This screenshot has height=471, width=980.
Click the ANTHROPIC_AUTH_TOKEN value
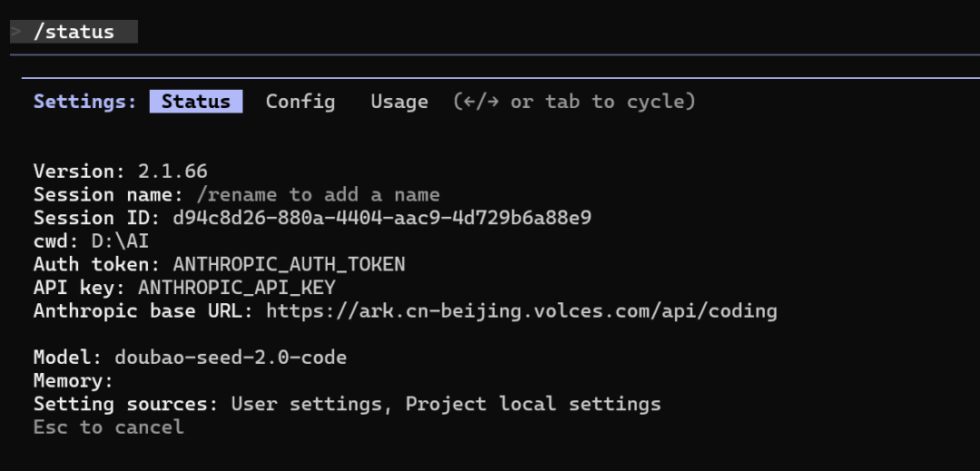[289, 265]
